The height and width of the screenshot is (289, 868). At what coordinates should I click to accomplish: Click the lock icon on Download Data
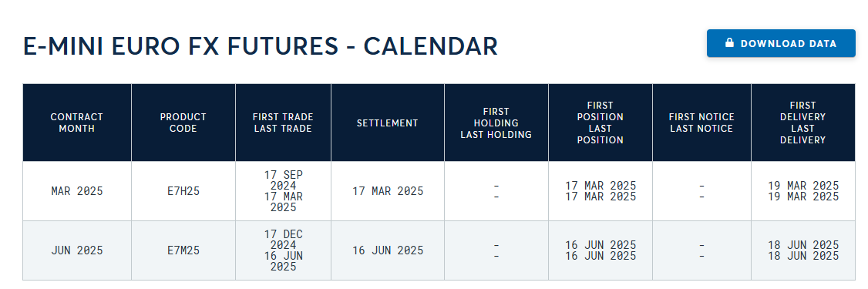(x=729, y=43)
